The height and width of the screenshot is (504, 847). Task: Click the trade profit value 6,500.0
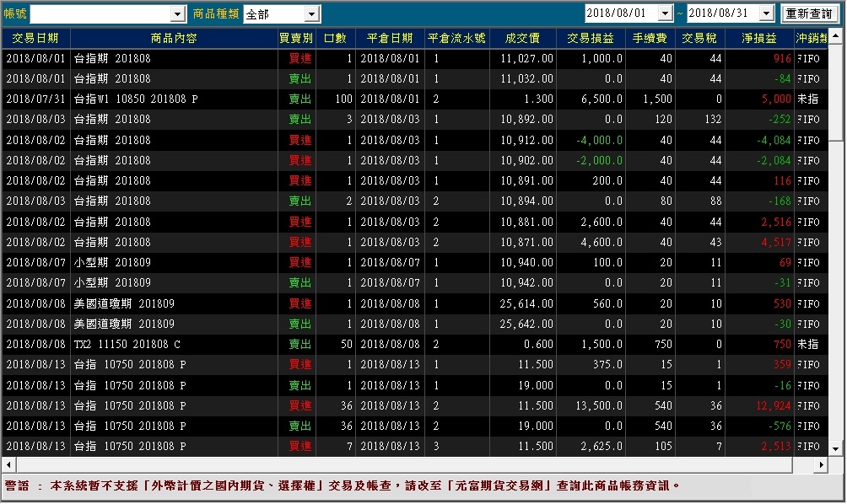pyautogui.click(x=602, y=99)
